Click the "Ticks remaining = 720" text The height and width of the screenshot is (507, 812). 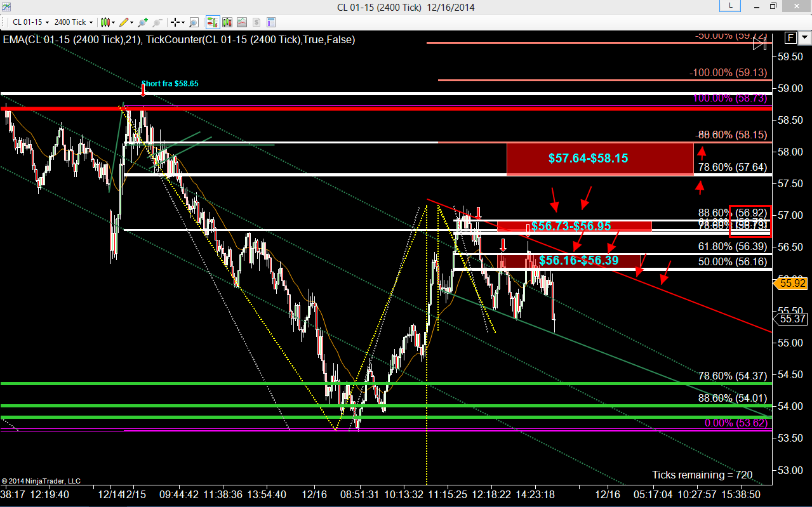coord(703,475)
